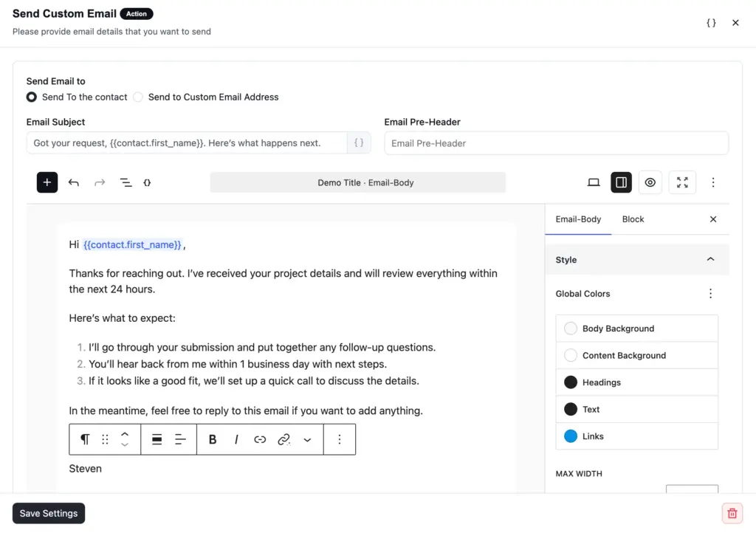Select Send To the contact radio
The height and width of the screenshot is (533, 756).
pos(31,97)
